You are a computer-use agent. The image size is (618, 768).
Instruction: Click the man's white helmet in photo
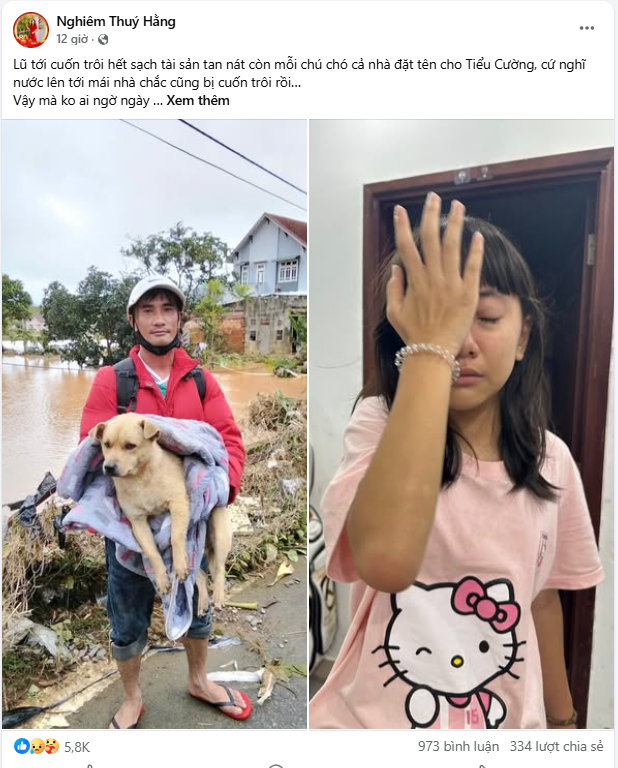pyautogui.click(x=154, y=294)
